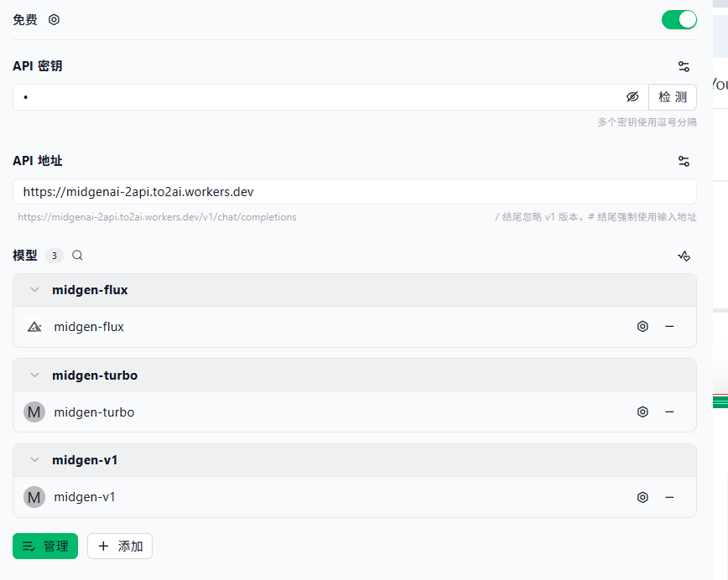Open API 密钥 settings sliders icon
Screen dimensions: 728x580
tap(684, 66)
